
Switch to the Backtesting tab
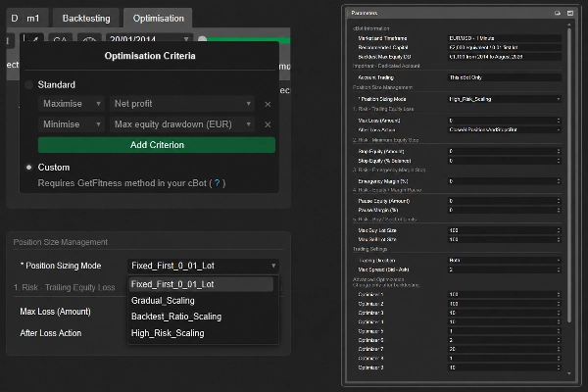pos(86,18)
